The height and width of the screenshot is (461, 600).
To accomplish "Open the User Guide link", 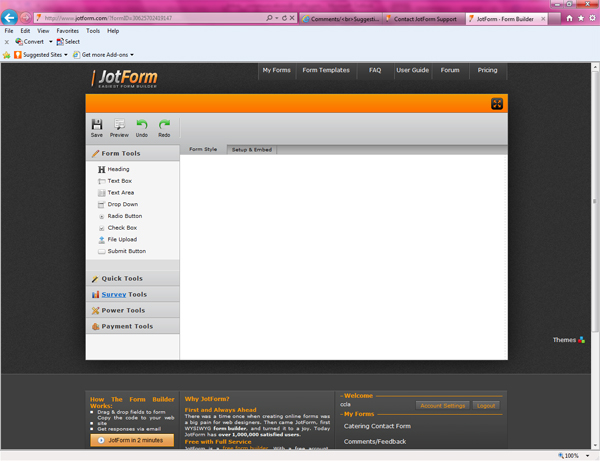I will click(412, 70).
